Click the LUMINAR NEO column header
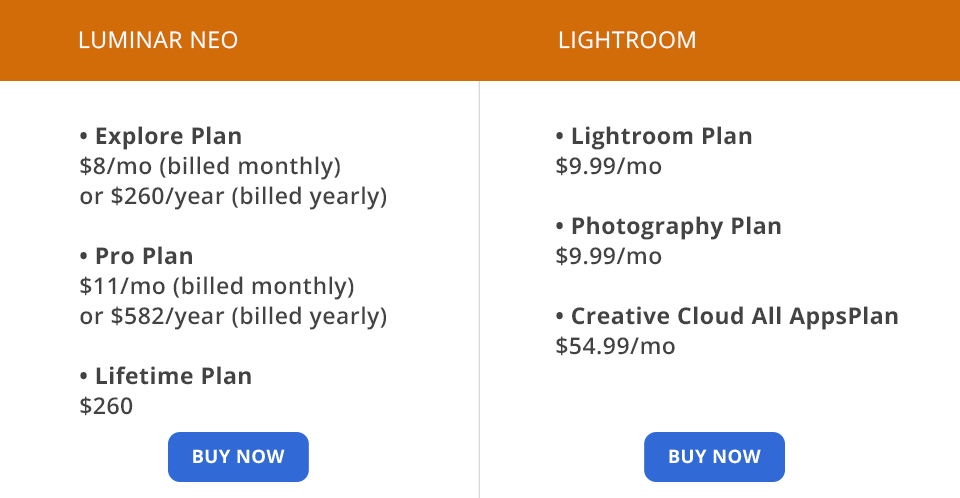The image size is (960, 498). pos(158,41)
